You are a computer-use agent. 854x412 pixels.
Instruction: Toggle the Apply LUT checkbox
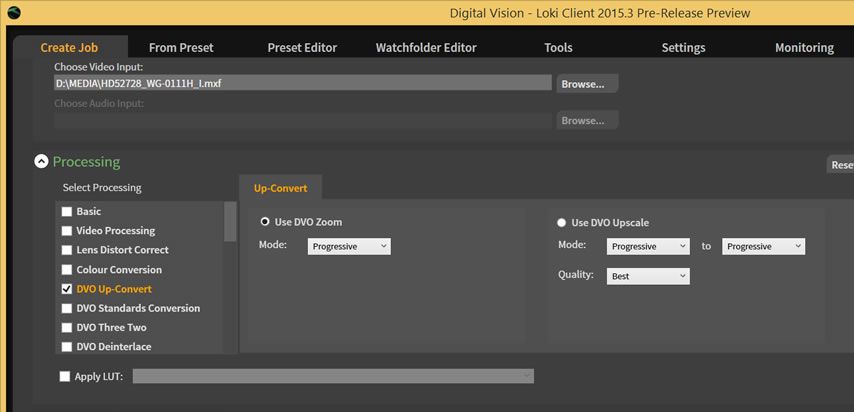tap(65, 377)
